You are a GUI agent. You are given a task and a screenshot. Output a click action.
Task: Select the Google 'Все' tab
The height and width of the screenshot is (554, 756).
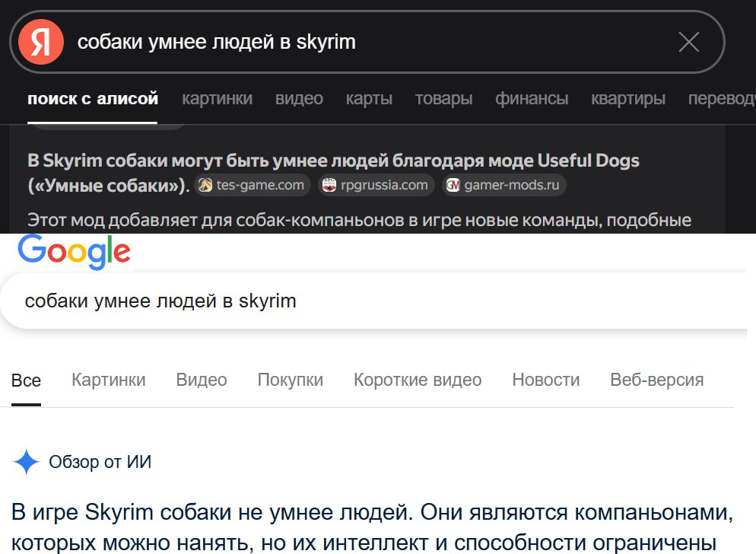(26, 380)
